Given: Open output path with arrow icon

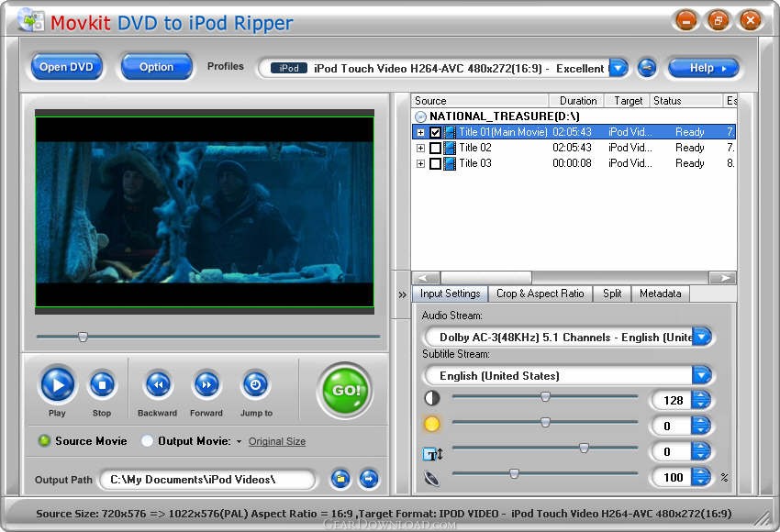Looking at the screenshot, I should [369, 479].
